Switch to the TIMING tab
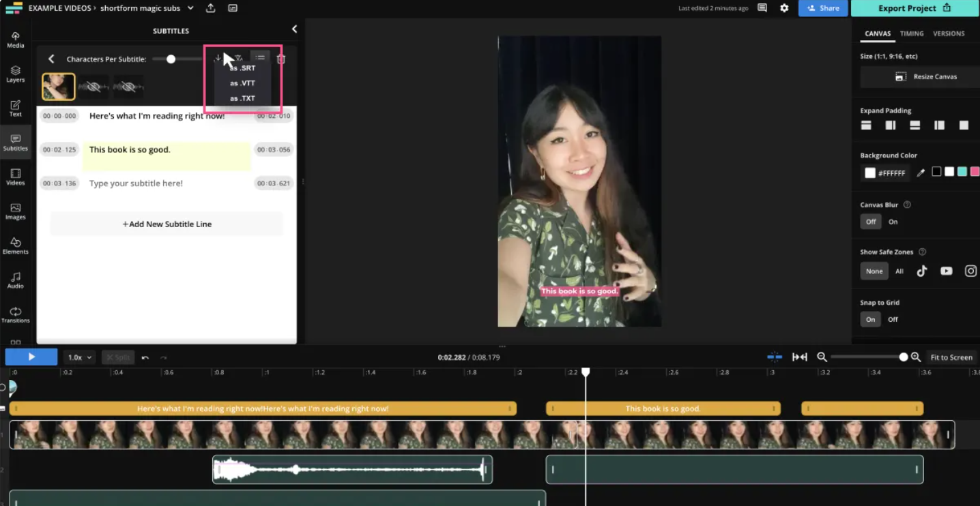 pos(911,33)
